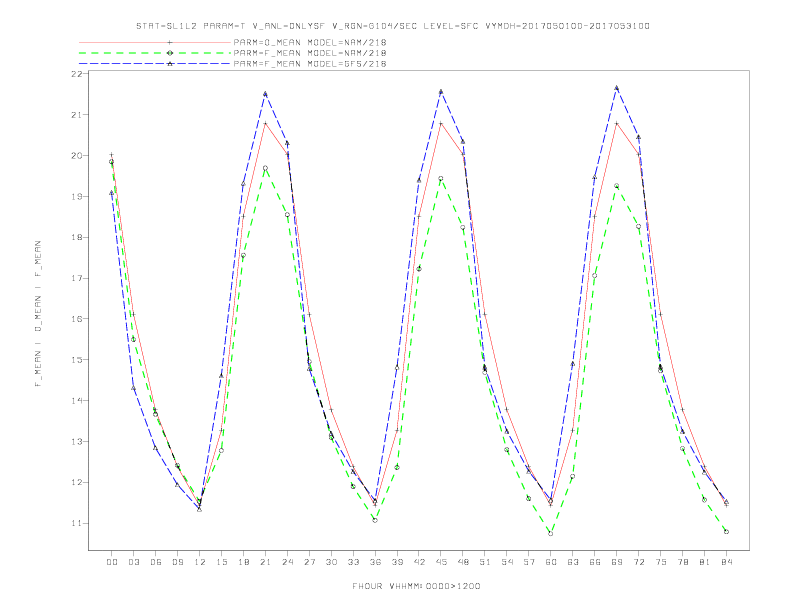Click y-axis tick label 13
Screen dimensions: 792x612
pyautogui.click(x=76, y=442)
